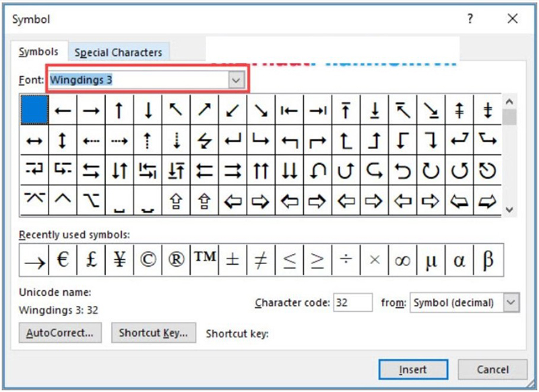Select the dashed up arrow symbol
The image size is (539, 392).
click(x=148, y=141)
